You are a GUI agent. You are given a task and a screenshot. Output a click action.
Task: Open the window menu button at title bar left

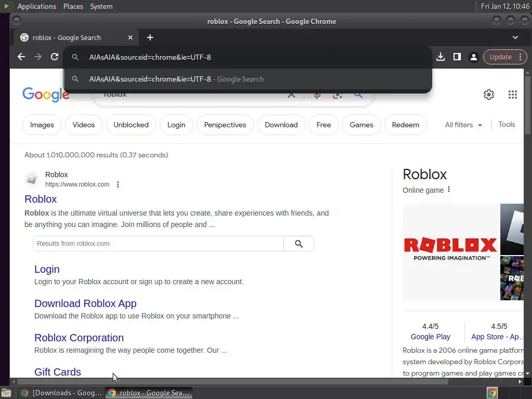[16, 21]
